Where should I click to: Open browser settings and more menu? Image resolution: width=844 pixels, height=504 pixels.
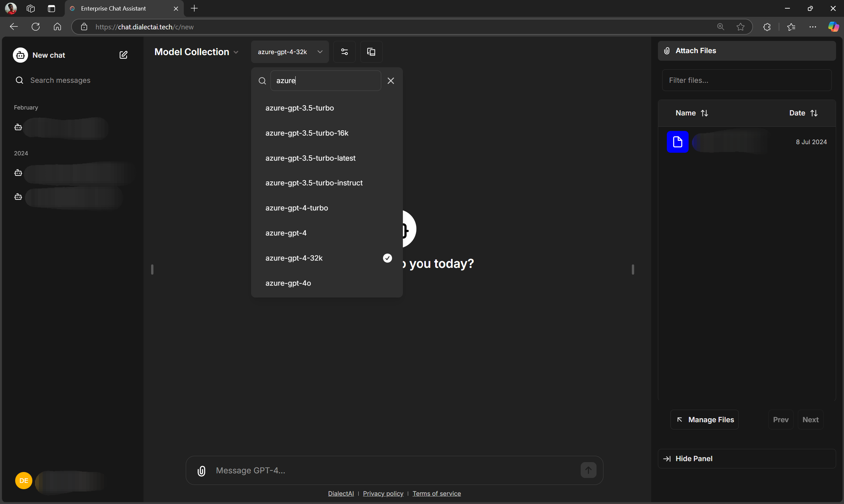[x=813, y=27]
